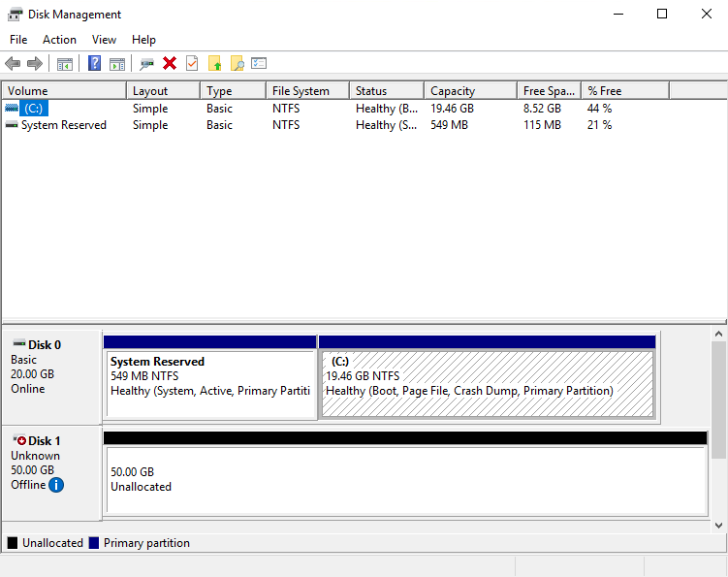The image size is (728, 577).
Task: Click the checkmark properties toolbar icon
Action: click(x=192, y=63)
